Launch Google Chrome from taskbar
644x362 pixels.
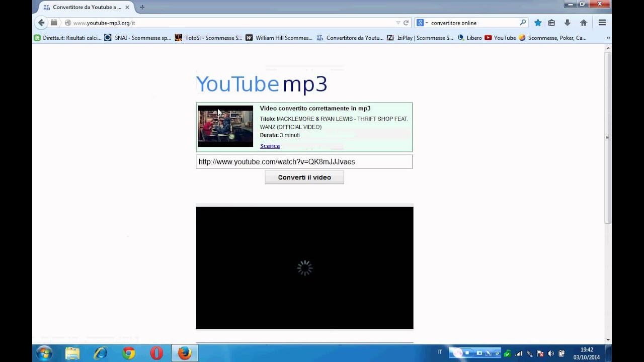pyautogui.click(x=129, y=353)
